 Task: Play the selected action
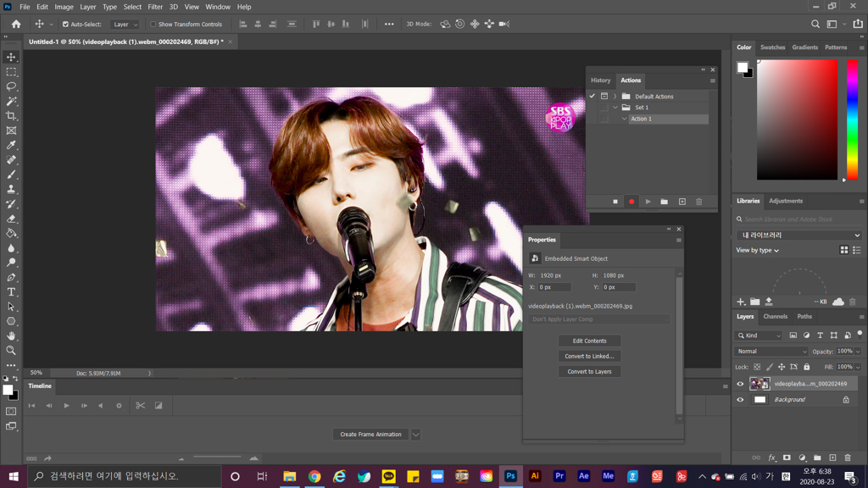pyautogui.click(x=648, y=202)
